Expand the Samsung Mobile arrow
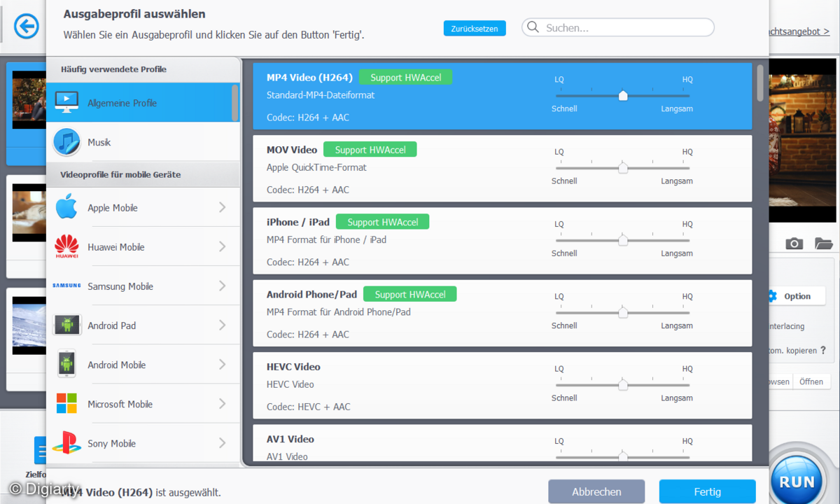Viewport: 840px width, 504px height. pos(222,286)
